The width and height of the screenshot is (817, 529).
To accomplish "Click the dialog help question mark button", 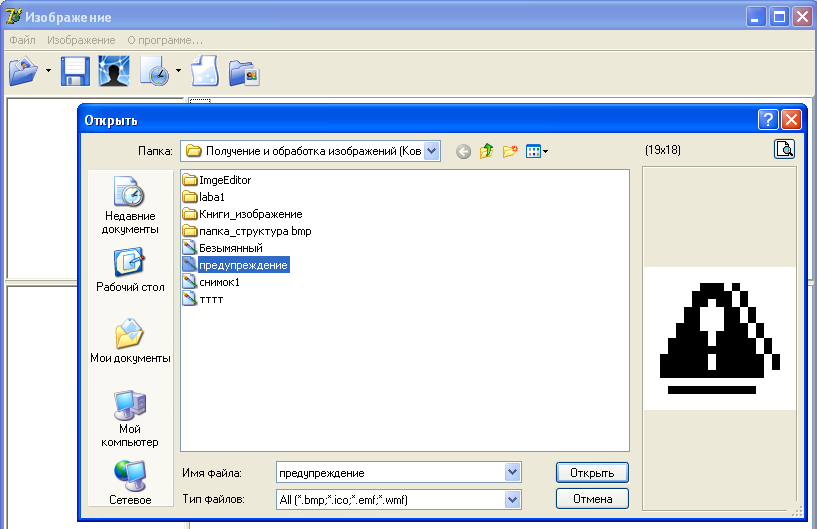I will (768, 120).
